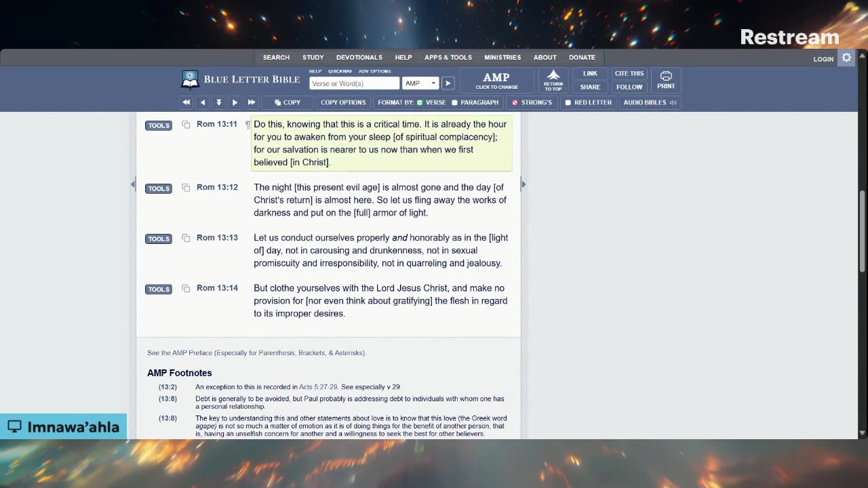Click Rom 13:13 verse reference
The image size is (868, 488).
tap(217, 237)
